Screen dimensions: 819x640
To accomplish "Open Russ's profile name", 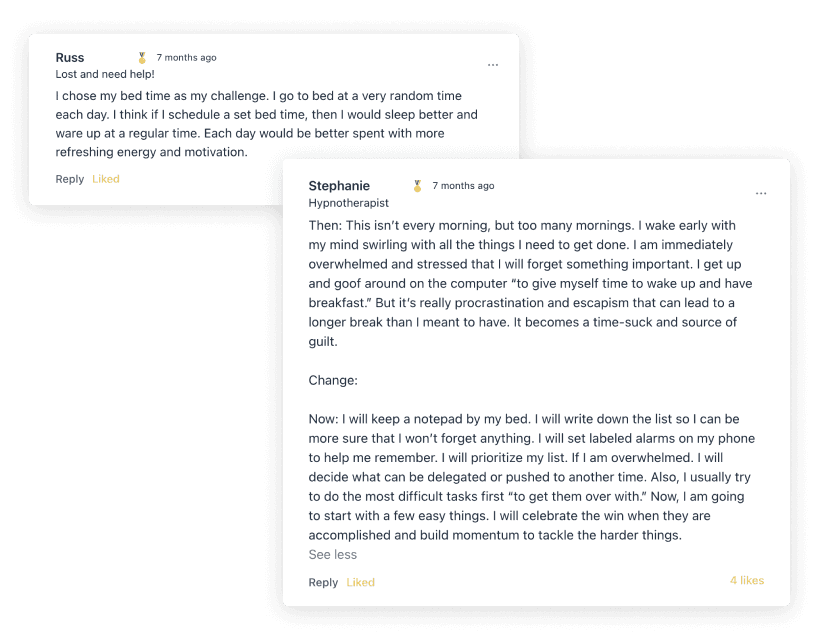I will tap(70, 58).
